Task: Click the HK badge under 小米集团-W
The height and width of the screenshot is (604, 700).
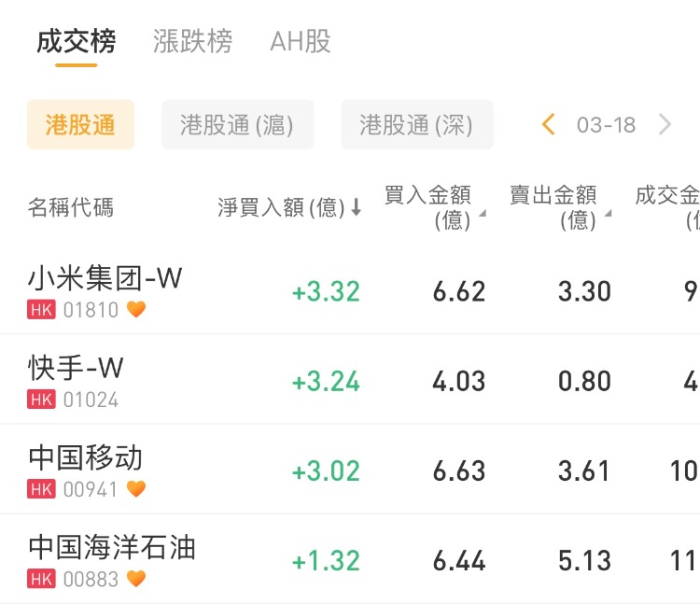Action: (41, 309)
